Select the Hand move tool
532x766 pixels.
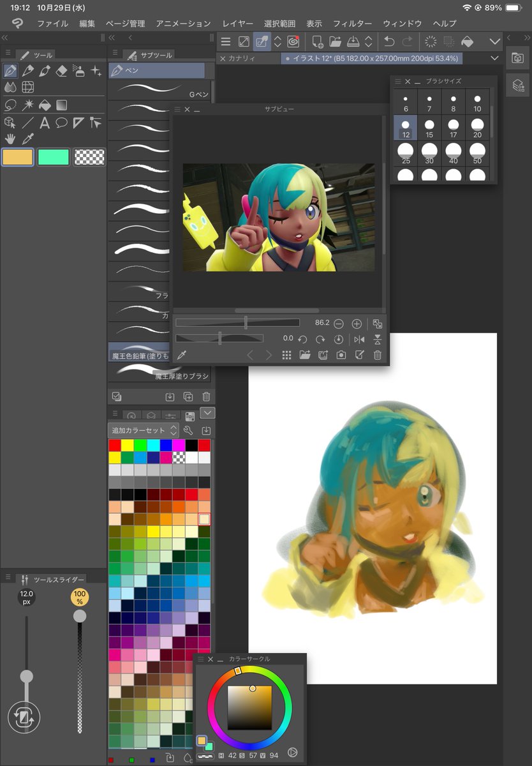pos(10,139)
